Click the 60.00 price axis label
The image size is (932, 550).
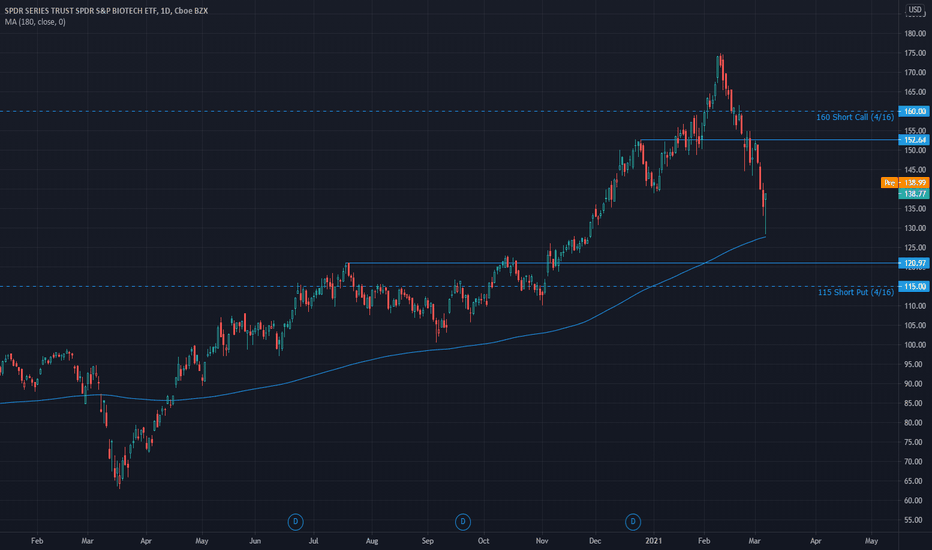915,501
